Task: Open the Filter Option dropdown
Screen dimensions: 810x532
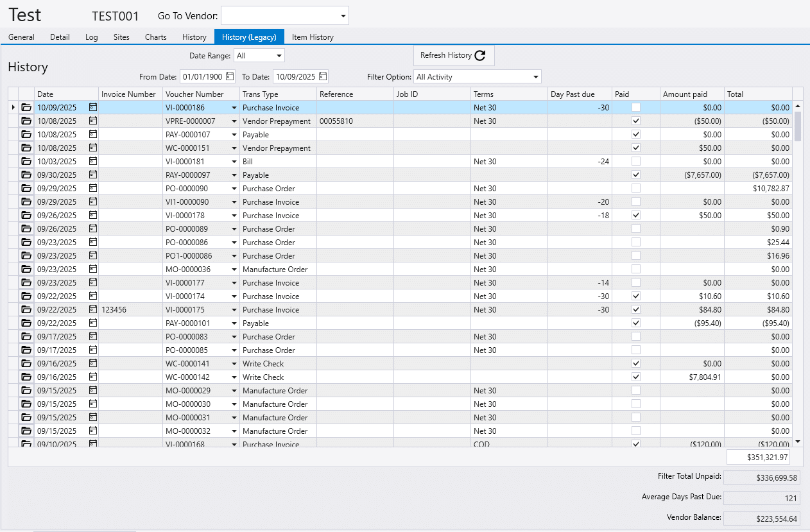Action: coord(535,77)
